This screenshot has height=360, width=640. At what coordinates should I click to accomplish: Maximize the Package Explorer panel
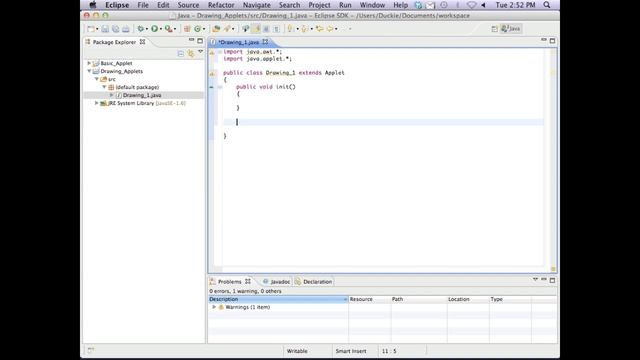pyautogui.click(x=200, y=40)
